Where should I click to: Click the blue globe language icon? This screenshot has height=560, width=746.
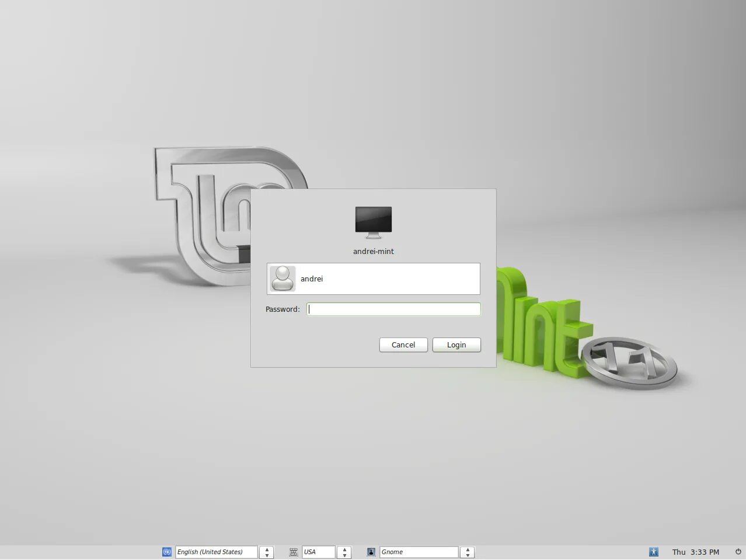(x=166, y=552)
